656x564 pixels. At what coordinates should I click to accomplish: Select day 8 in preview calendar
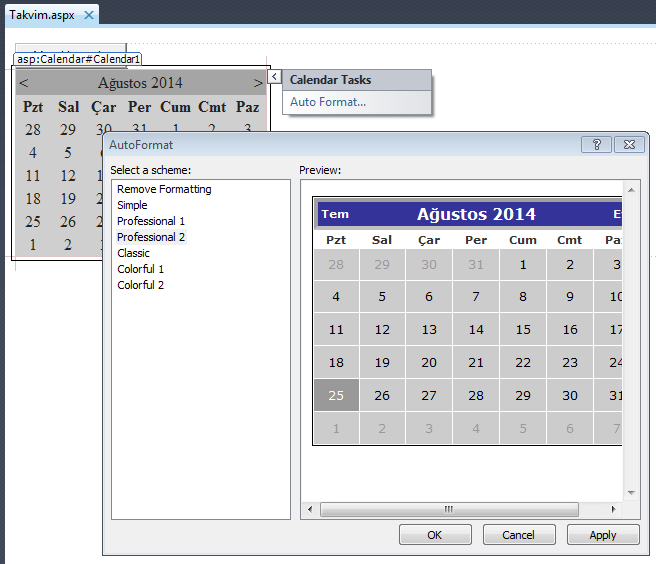[523, 297]
